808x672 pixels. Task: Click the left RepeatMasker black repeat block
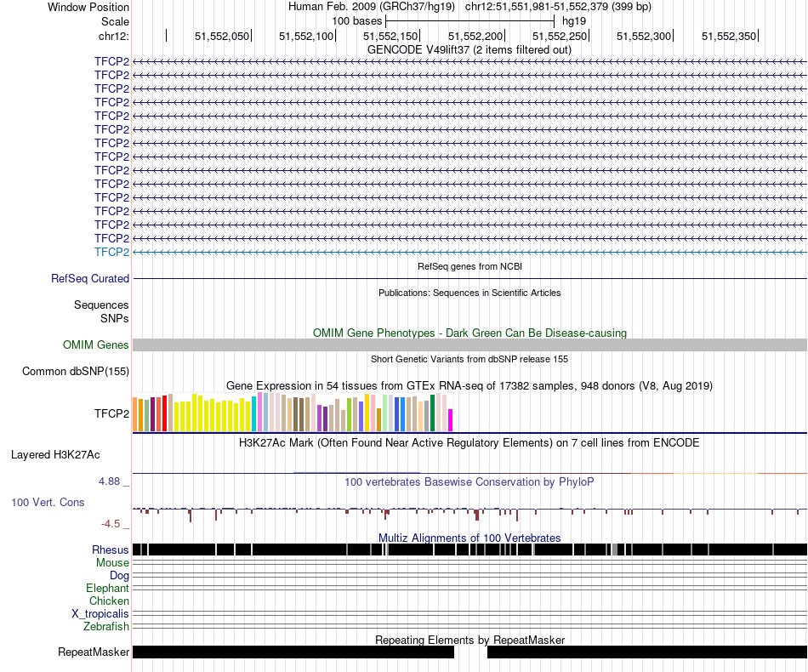pos(293,652)
